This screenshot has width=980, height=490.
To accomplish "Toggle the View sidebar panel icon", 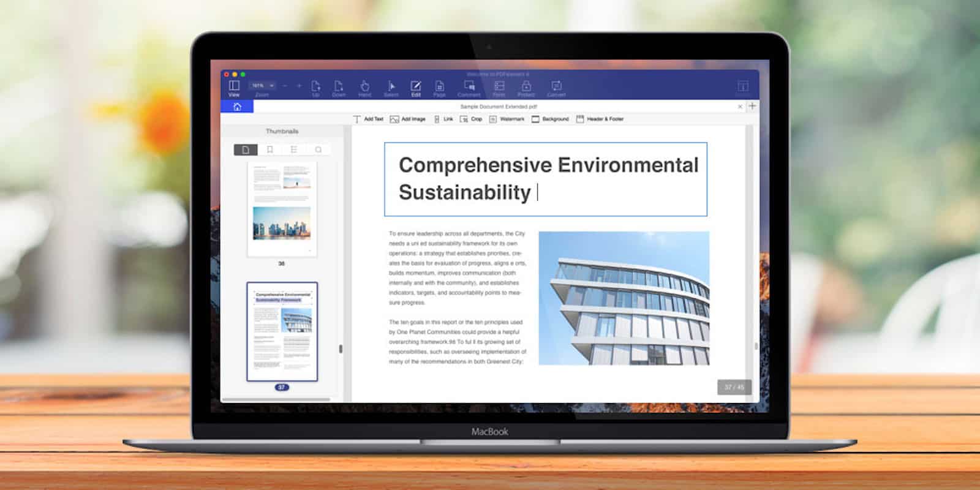I will coord(234,86).
